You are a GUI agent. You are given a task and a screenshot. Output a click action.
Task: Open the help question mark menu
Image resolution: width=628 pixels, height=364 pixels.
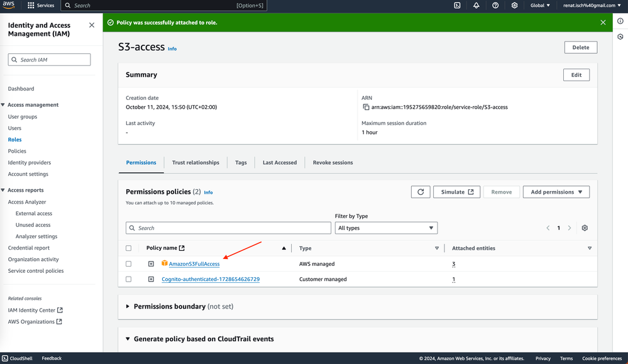pyautogui.click(x=495, y=5)
